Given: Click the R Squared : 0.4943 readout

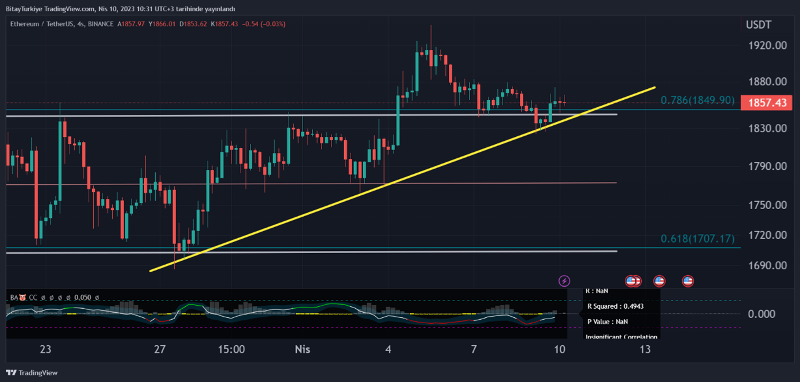Looking at the screenshot, I should pos(615,307).
